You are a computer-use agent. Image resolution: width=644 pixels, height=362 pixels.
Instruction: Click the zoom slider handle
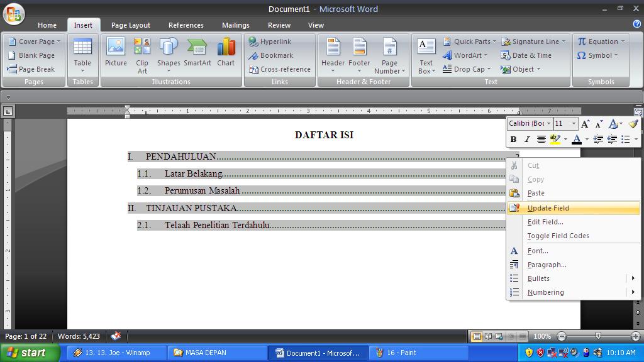(x=599, y=336)
